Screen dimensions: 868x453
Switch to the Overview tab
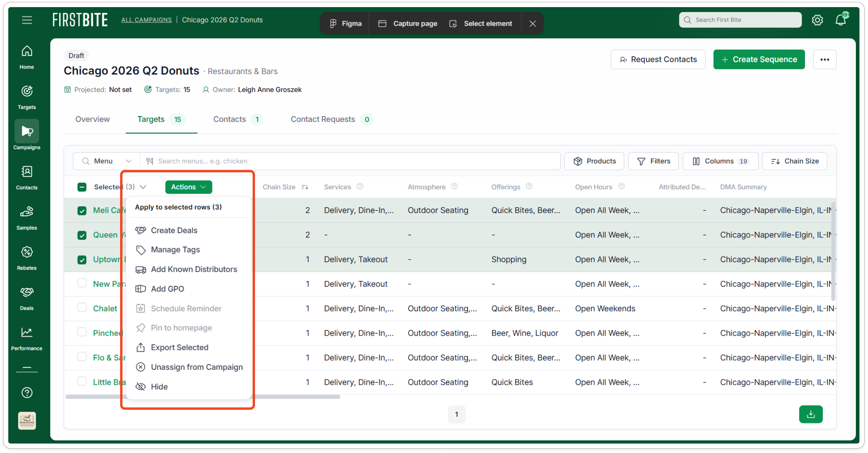[92, 119]
